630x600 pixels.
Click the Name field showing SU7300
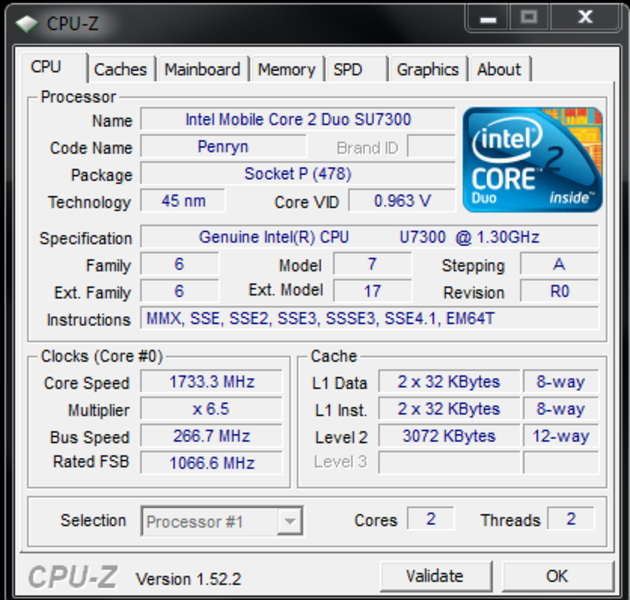298,119
